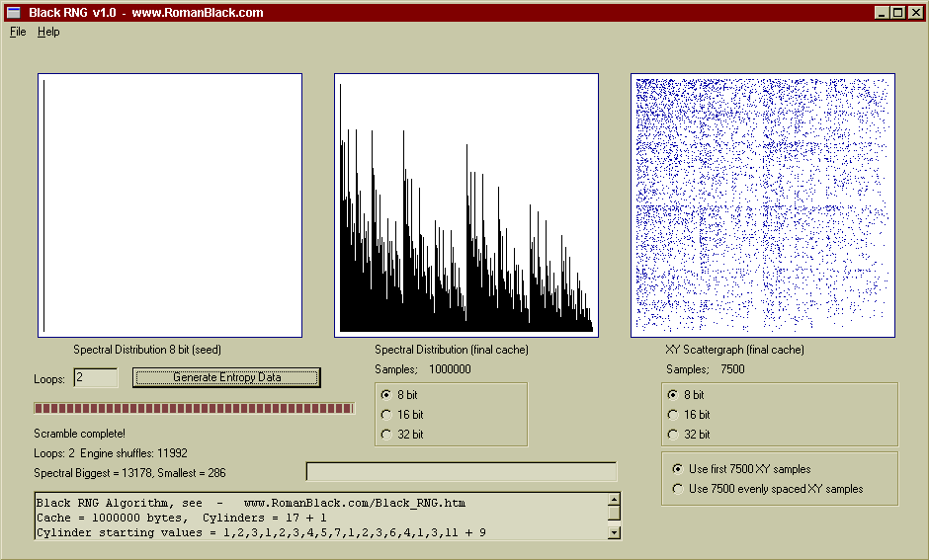Select 8 bit for Spectral Distribution
This screenshot has width=929, height=560.
coord(385,395)
